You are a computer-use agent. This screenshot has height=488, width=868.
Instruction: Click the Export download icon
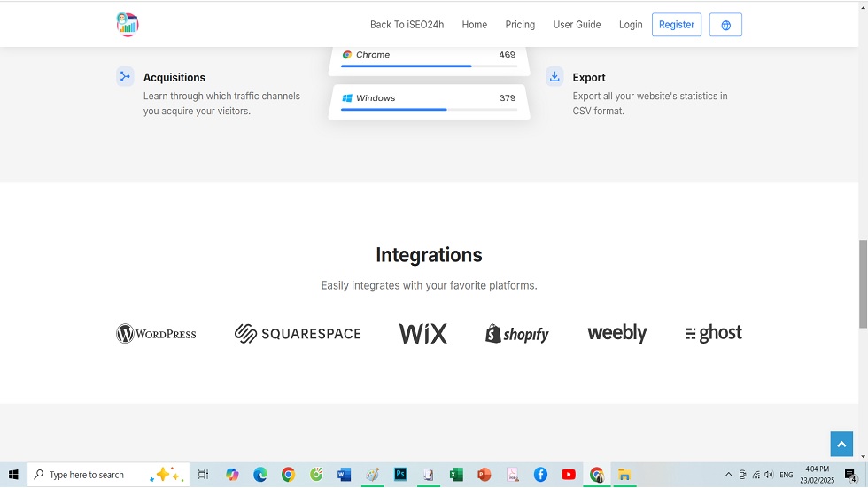(x=554, y=77)
